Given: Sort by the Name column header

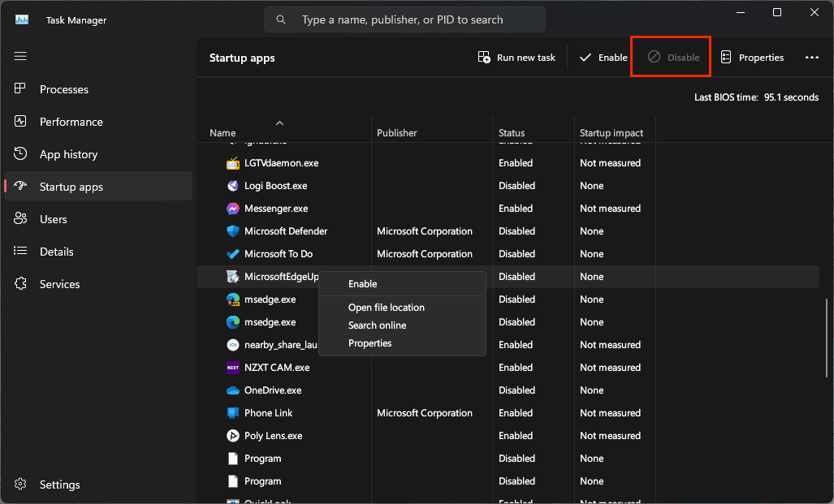Looking at the screenshot, I should pyautogui.click(x=223, y=133).
